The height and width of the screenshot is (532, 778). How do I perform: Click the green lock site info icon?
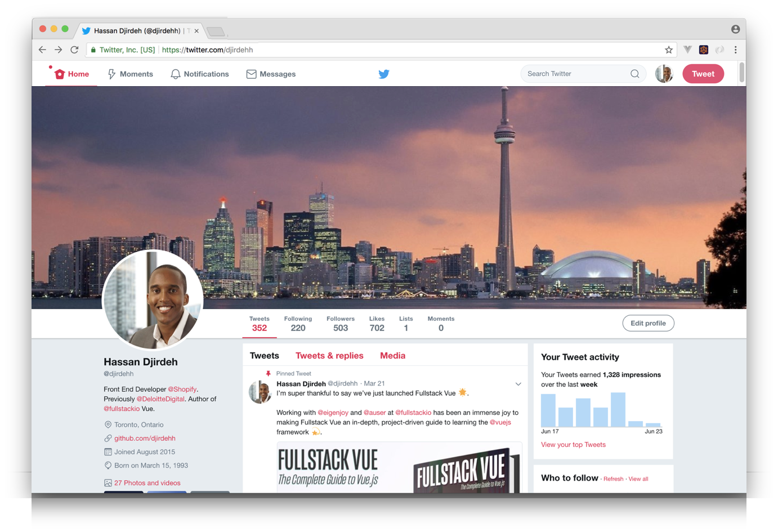click(93, 50)
